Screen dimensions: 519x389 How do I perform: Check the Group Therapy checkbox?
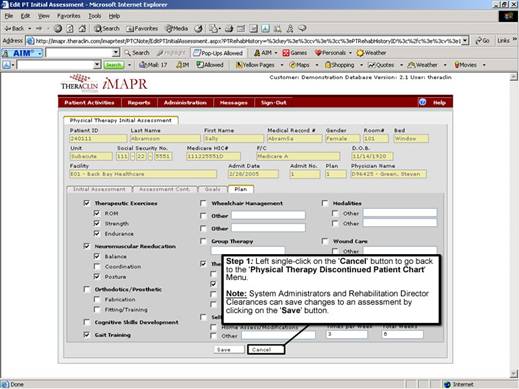(203, 241)
